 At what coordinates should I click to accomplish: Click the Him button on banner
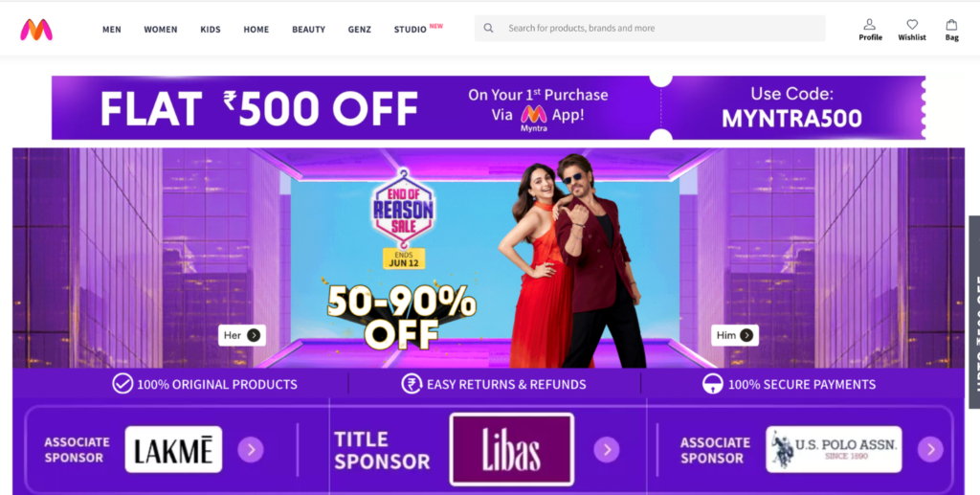point(735,335)
